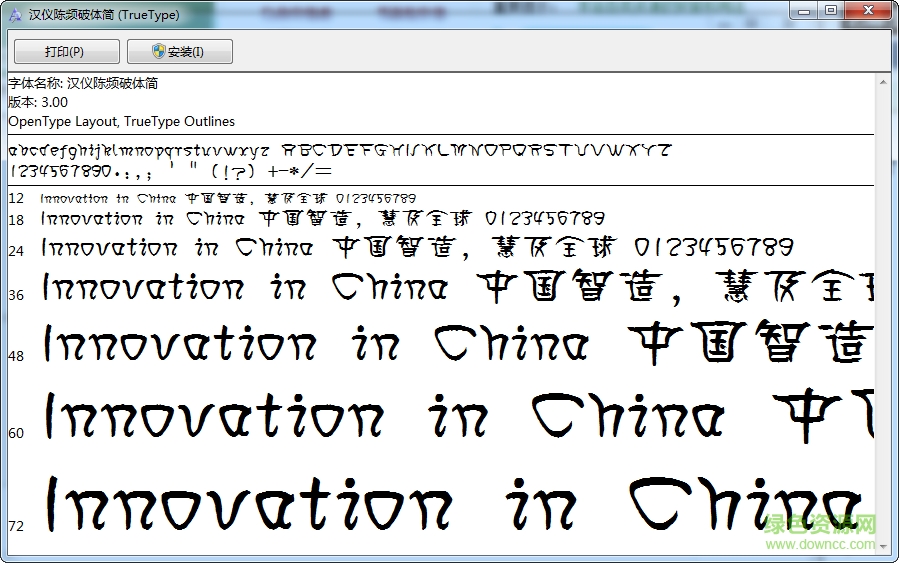Click the scrollbar up arrow
This screenshot has height=563, width=899.
(883, 83)
